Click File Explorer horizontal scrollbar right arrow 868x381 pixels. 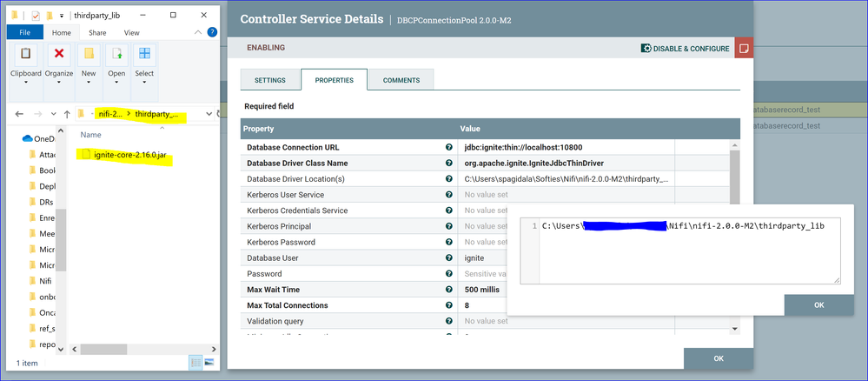click(213, 350)
